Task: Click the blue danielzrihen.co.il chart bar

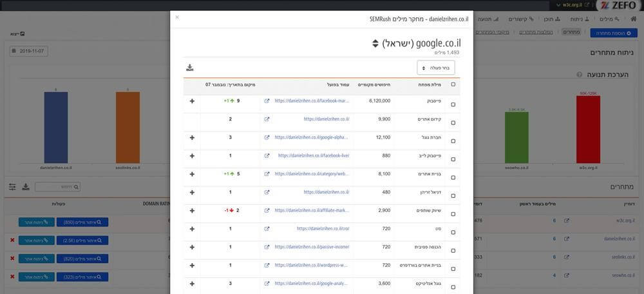Action: [x=56, y=128]
